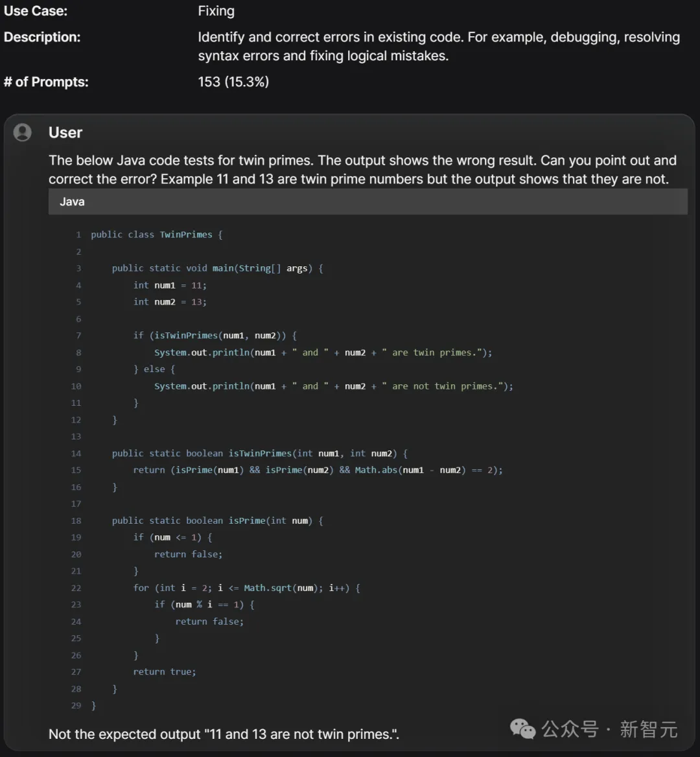Click the Java code block header

point(368,202)
